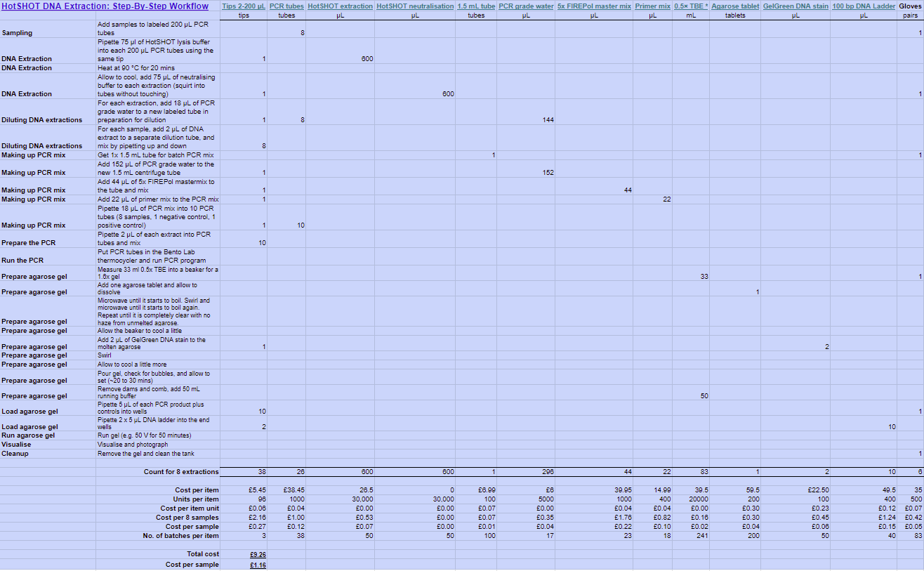Image resolution: width=924 pixels, height=571 pixels.
Task: Select the 'pairs' unit cell under Gloves
Action: 911,15
